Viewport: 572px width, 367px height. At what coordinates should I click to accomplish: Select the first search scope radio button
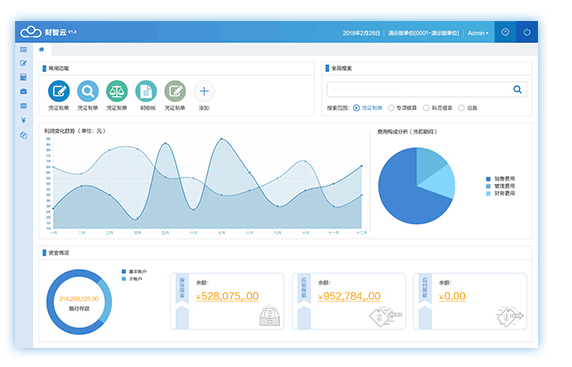pyautogui.click(x=356, y=108)
